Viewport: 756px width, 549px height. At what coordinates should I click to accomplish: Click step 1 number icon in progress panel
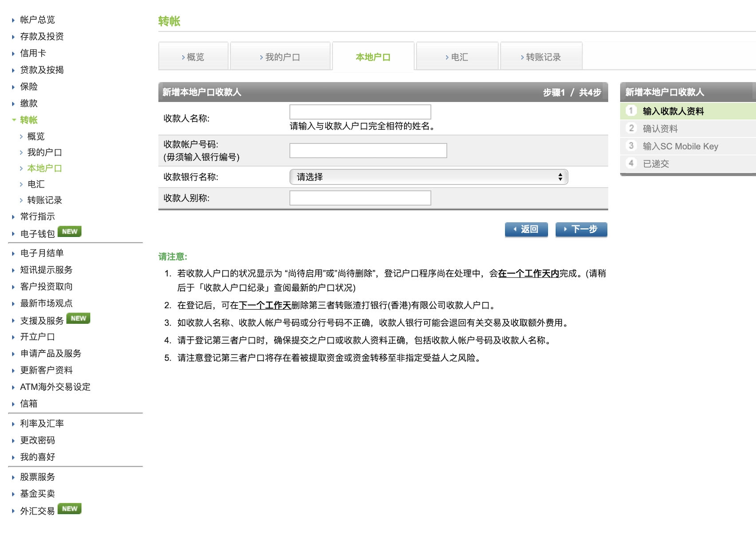click(631, 111)
